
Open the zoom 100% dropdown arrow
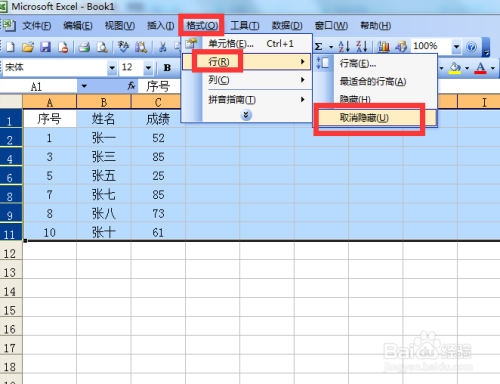[x=456, y=47]
